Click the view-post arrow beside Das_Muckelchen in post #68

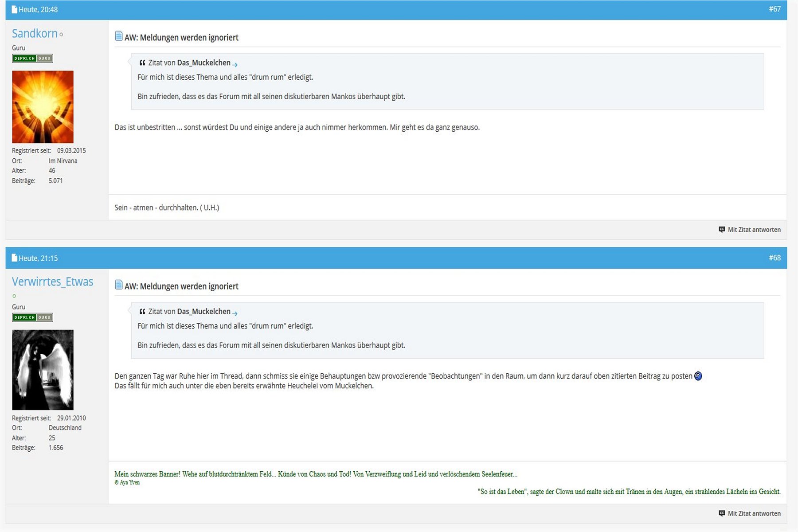(x=235, y=313)
